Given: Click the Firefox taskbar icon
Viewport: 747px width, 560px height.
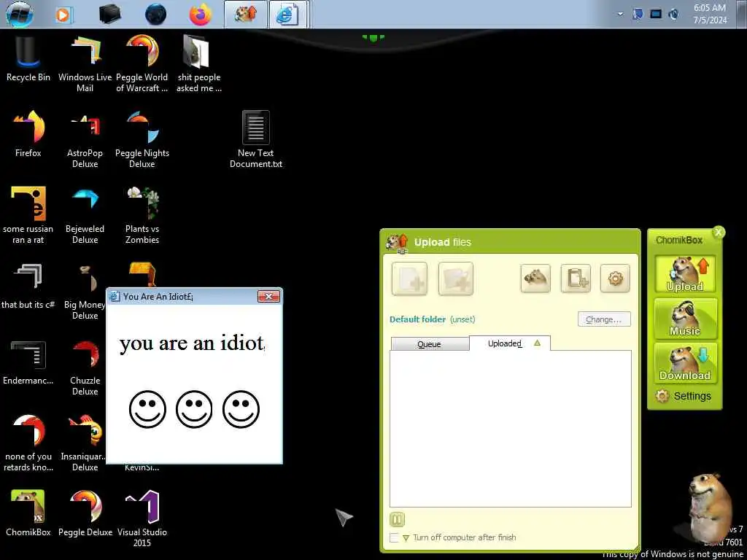Looking at the screenshot, I should point(200,15).
